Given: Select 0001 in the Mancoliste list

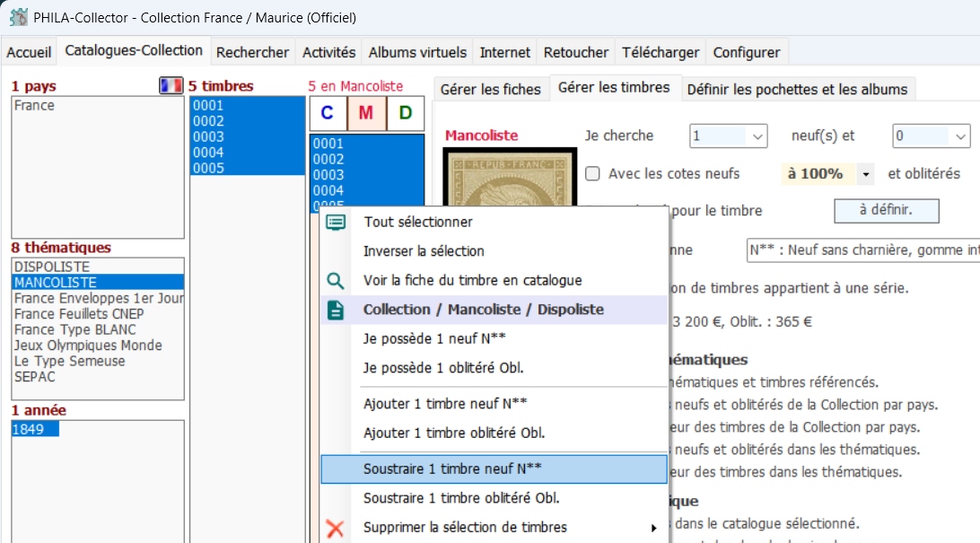Looking at the screenshot, I should pos(367,143).
